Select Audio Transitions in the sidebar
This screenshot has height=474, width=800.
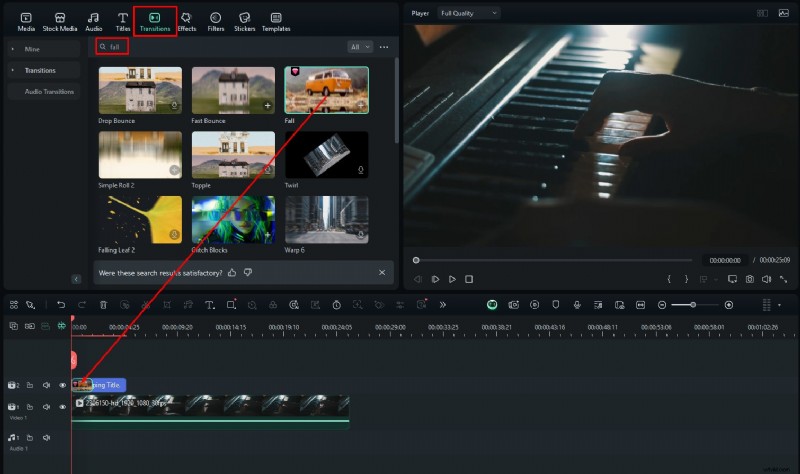tap(50, 91)
